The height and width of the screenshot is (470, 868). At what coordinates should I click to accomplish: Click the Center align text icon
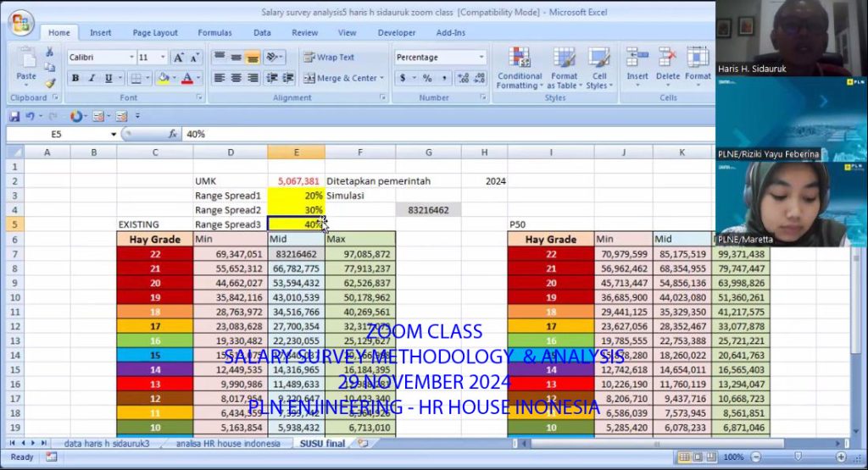(x=236, y=78)
